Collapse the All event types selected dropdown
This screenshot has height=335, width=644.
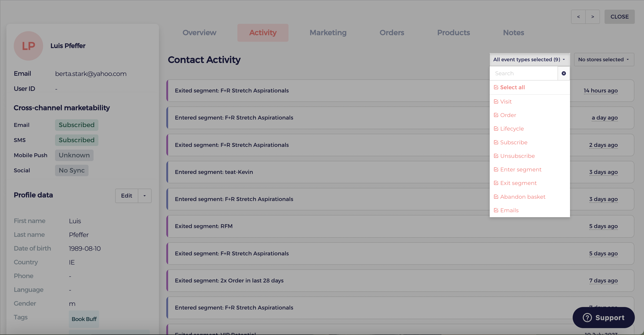coord(530,60)
